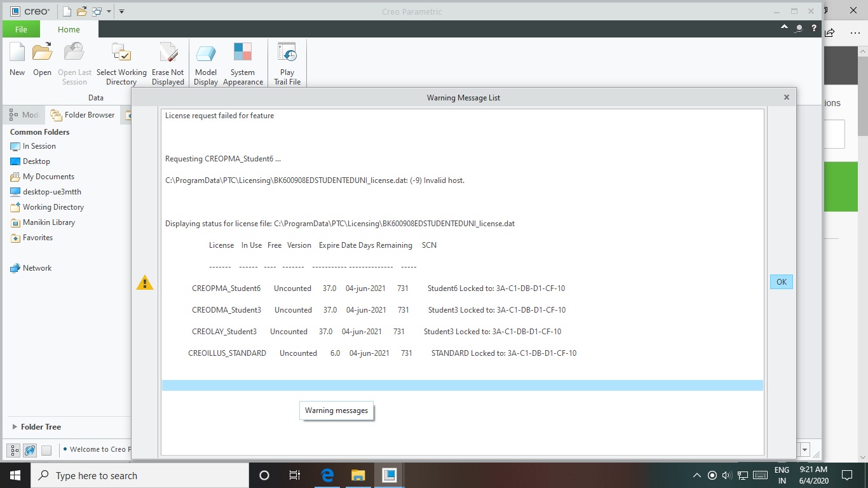Screen dimensions: 868x488
Task: Click the Play Trail File tool
Action: [287, 62]
